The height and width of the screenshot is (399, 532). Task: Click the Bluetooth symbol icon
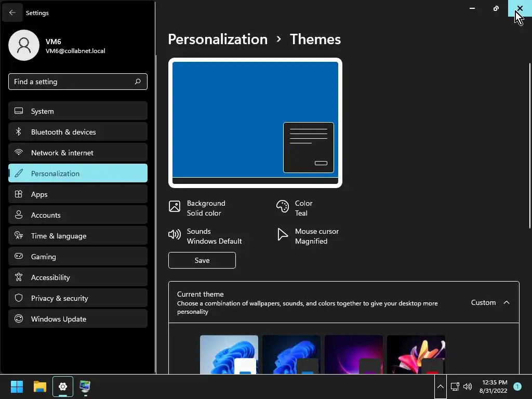(19, 131)
